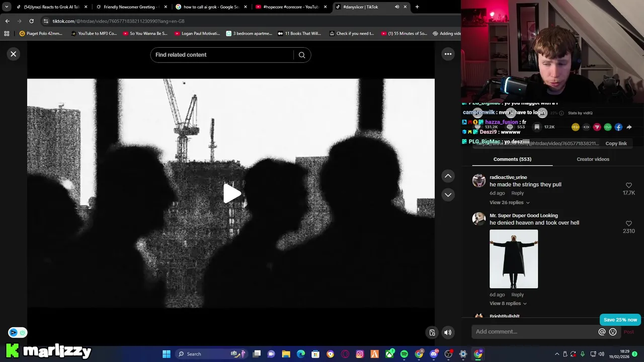Open the Chrome apps grid icon
This screenshot has height=362, width=644.
click(x=7, y=34)
